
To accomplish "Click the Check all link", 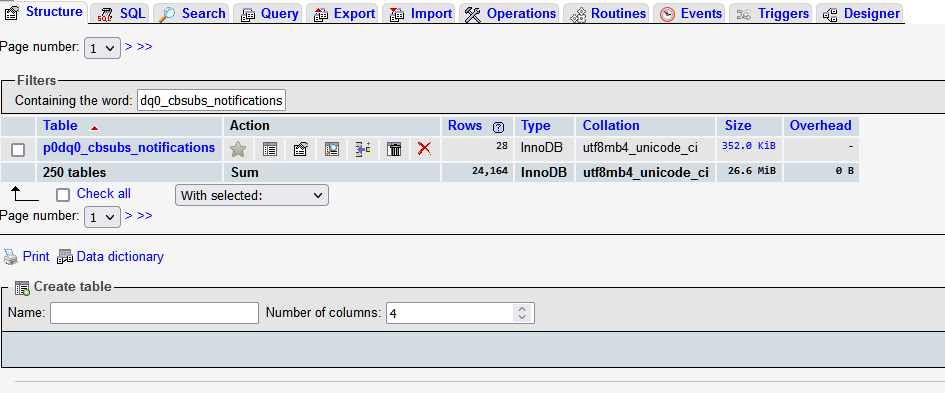I will [x=104, y=193].
